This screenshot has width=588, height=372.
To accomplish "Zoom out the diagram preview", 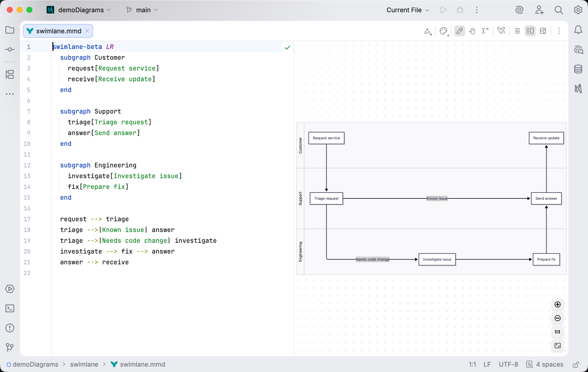I will tap(558, 318).
